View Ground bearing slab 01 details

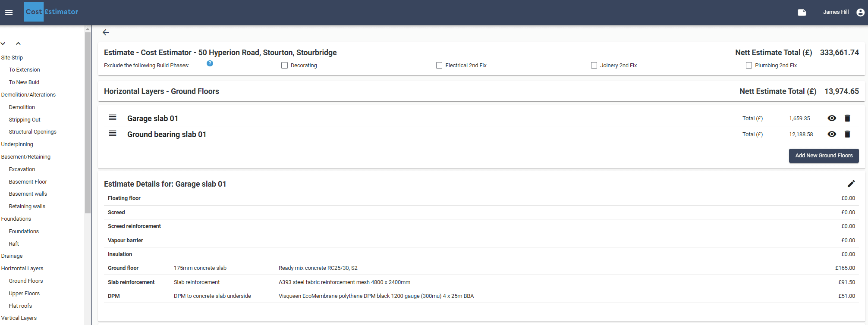click(832, 134)
